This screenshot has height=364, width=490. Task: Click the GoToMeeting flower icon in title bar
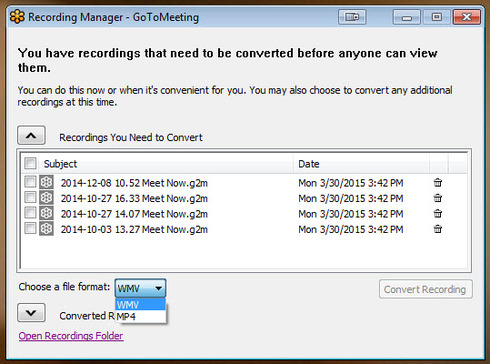(x=17, y=17)
